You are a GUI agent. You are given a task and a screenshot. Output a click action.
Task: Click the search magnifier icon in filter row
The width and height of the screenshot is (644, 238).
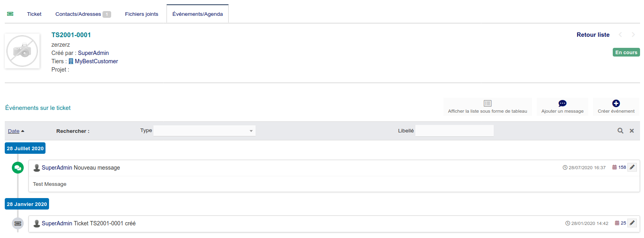click(620, 131)
